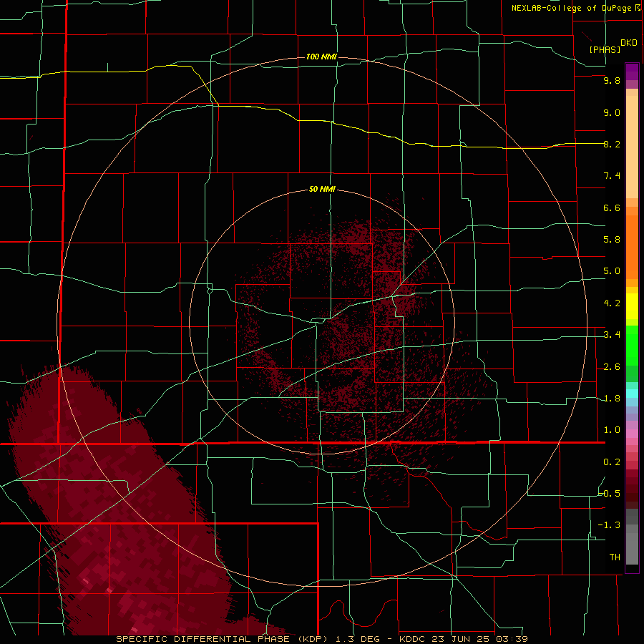
Task: Click the 9.8 value on color scale
Action: pyautogui.click(x=612, y=80)
